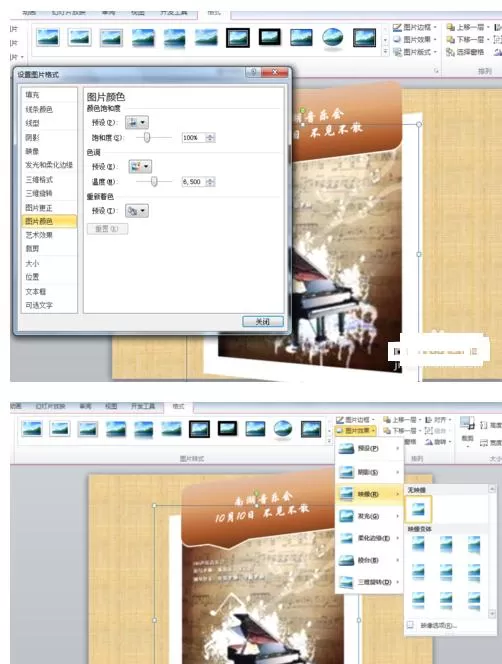Pick the oval picture style beside the effects menu
Viewport: 502px width, 664px height.
(283, 429)
